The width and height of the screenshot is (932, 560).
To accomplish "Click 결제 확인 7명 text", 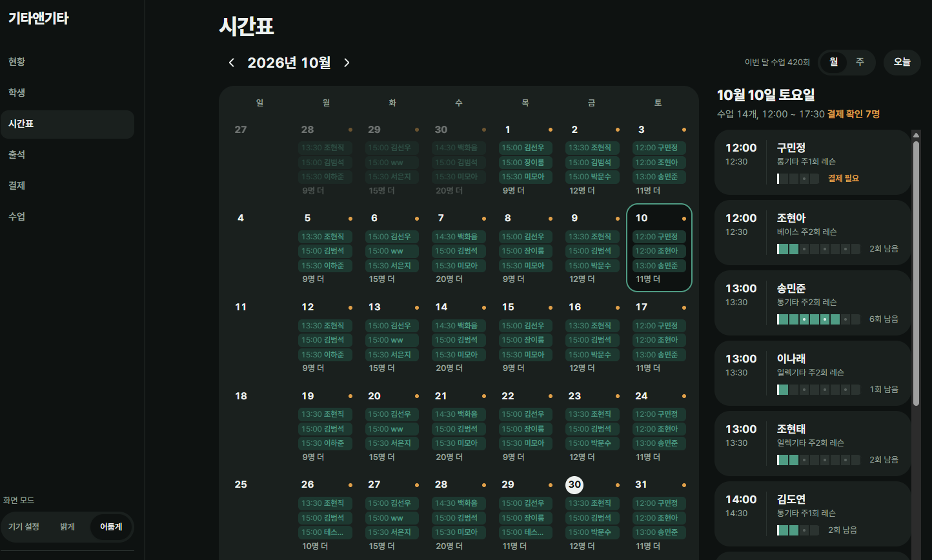I will click(853, 114).
